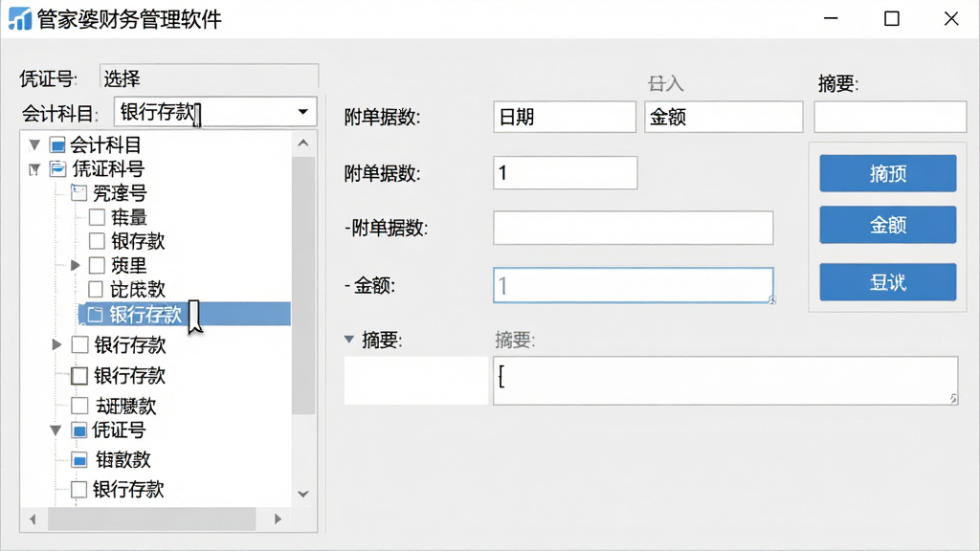Select the highlighted 银行存款 tree row
Image resolution: width=980 pixels, height=551 pixels.
coord(185,314)
